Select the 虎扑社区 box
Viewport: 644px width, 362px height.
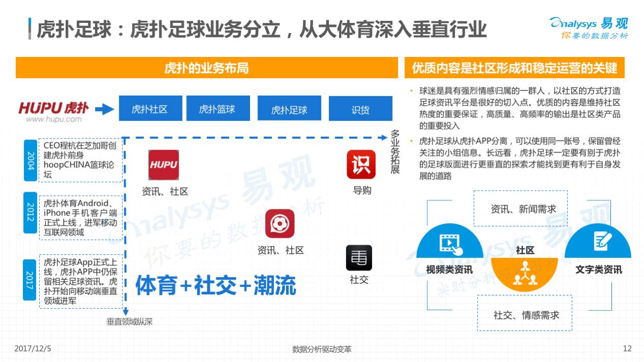[150, 108]
